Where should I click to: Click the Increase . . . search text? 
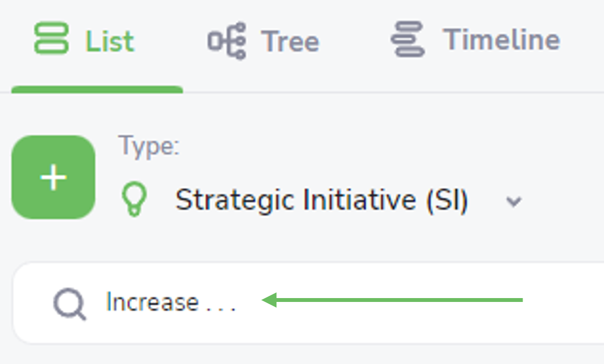[171, 301]
